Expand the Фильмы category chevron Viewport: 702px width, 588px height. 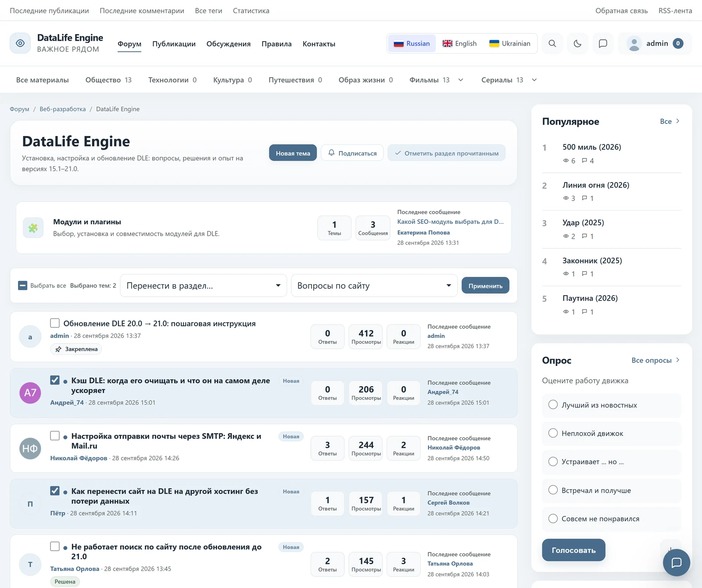pyautogui.click(x=461, y=80)
